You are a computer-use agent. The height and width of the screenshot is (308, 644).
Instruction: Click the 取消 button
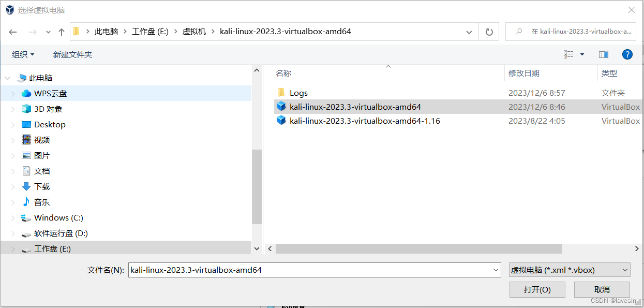pyautogui.click(x=602, y=289)
